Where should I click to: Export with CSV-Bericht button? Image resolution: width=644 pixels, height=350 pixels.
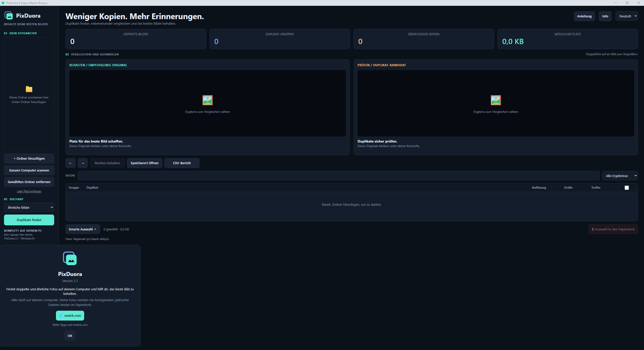(x=182, y=163)
